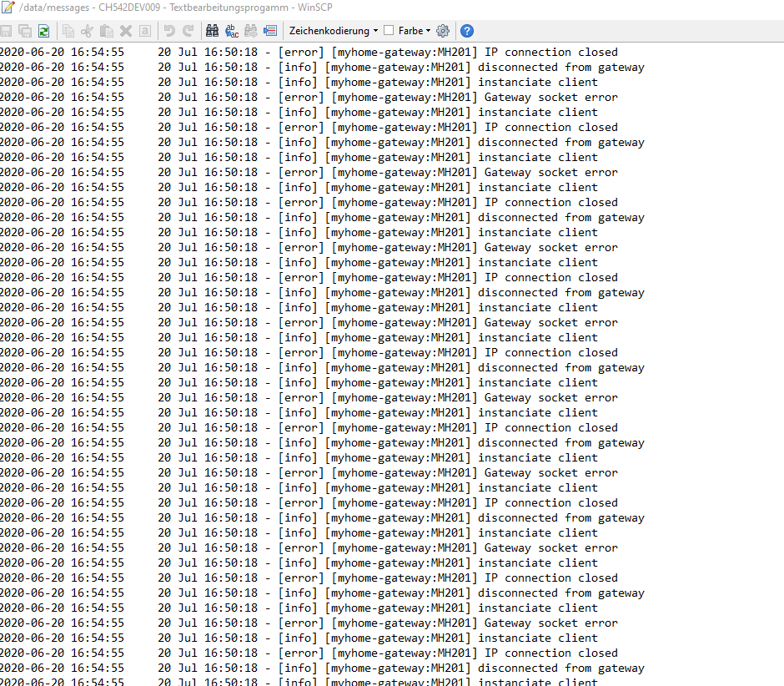Toggle the select-all 'a' icon

(x=143, y=30)
